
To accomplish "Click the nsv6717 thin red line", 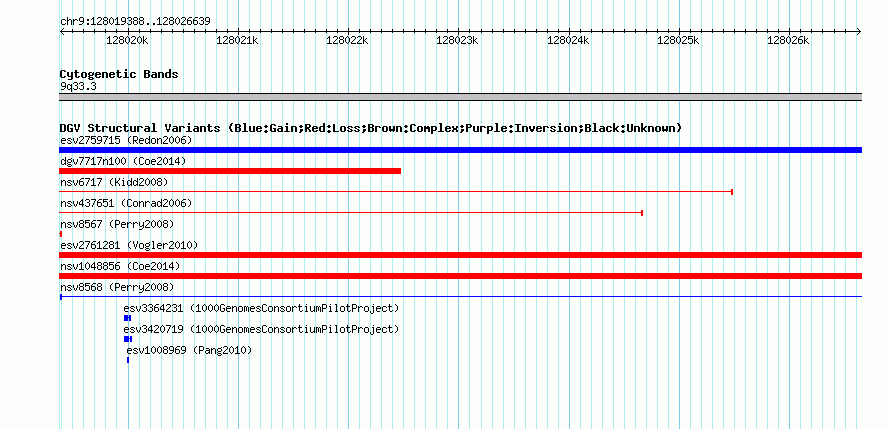I will point(396,192).
